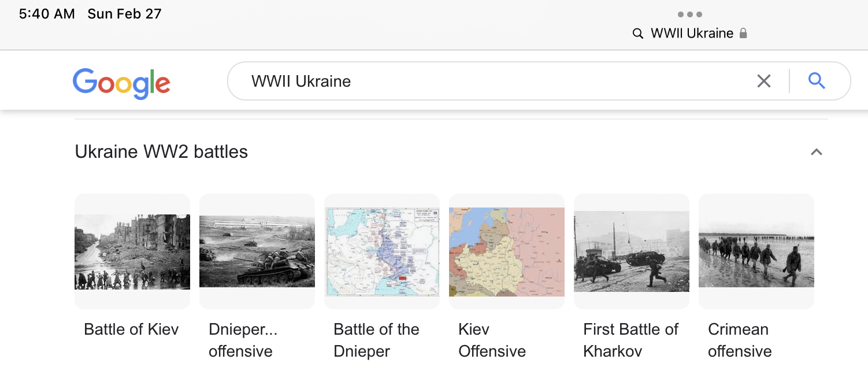
Task: Tap the address bar lock icon
Action: click(x=743, y=34)
